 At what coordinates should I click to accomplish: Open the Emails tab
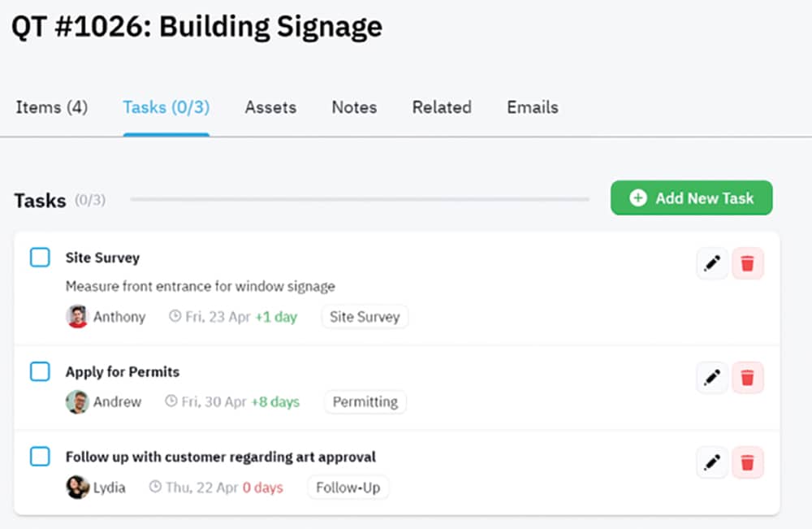tap(533, 107)
